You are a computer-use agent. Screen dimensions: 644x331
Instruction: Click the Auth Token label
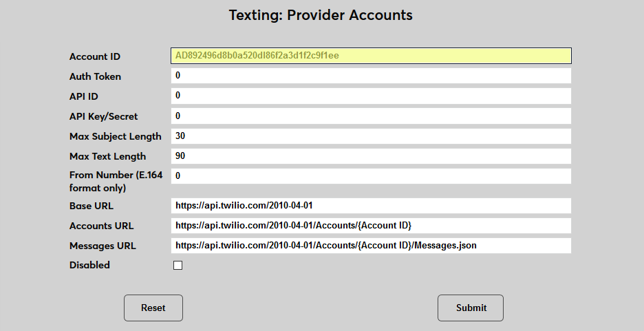click(x=95, y=76)
